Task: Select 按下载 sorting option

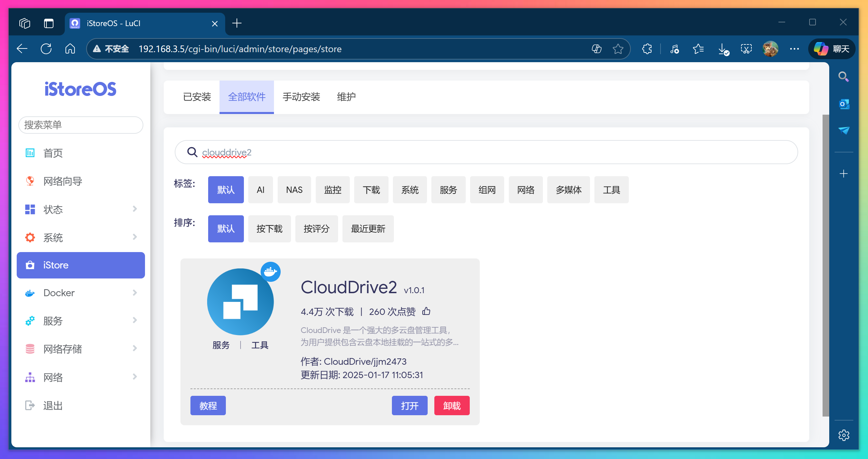Action: (x=269, y=229)
